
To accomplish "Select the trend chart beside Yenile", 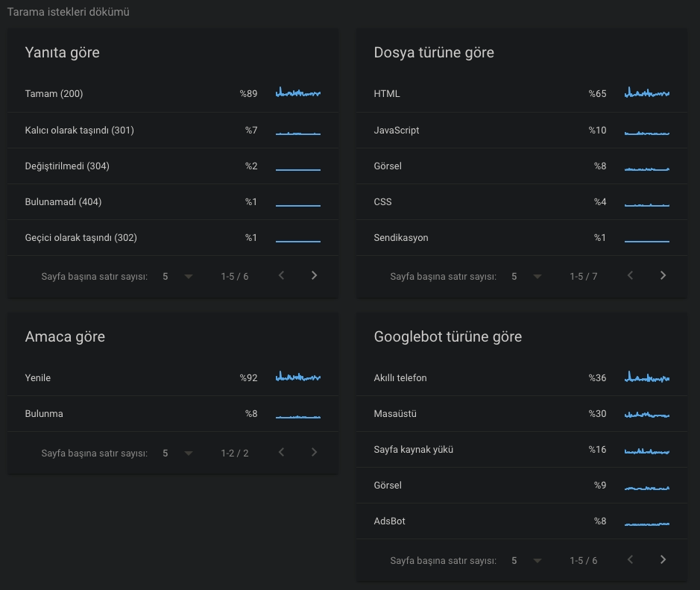I will tap(297, 377).
